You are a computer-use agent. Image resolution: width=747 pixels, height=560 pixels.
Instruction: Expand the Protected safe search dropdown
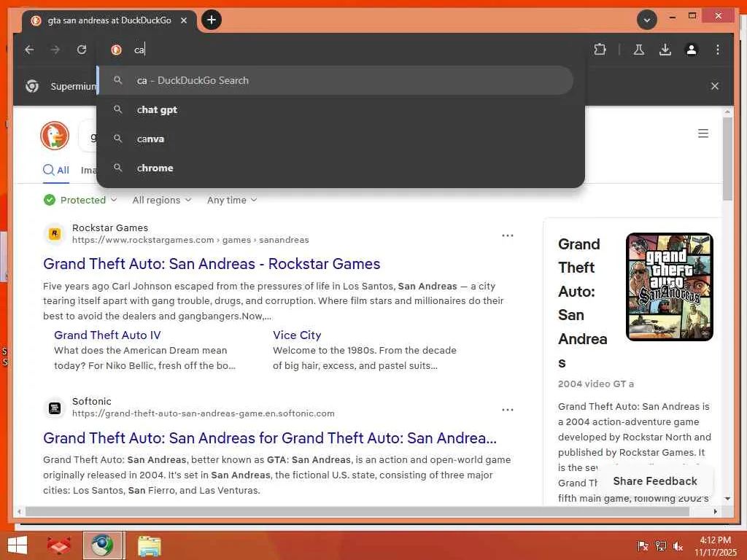click(x=80, y=200)
